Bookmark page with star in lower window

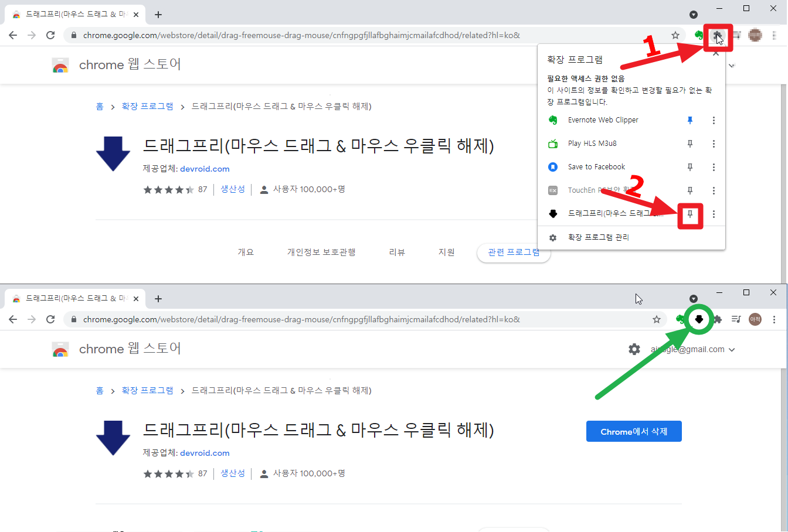pyautogui.click(x=657, y=319)
